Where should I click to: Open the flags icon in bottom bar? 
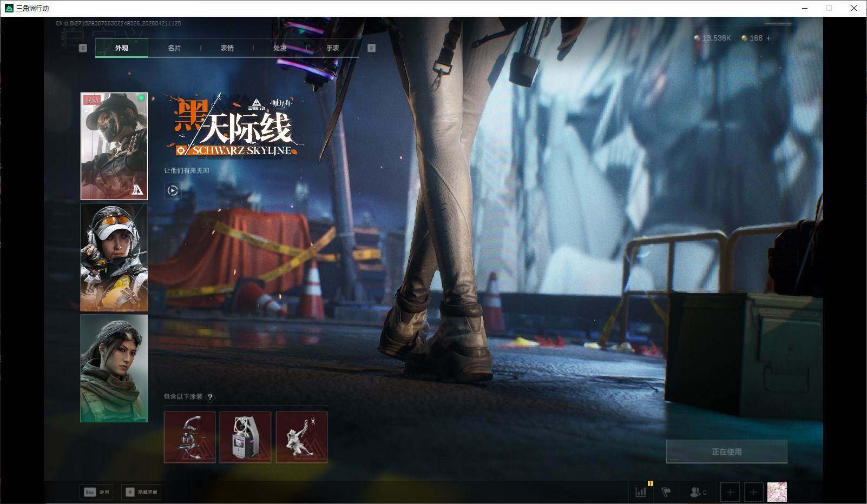pyautogui.click(x=666, y=492)
